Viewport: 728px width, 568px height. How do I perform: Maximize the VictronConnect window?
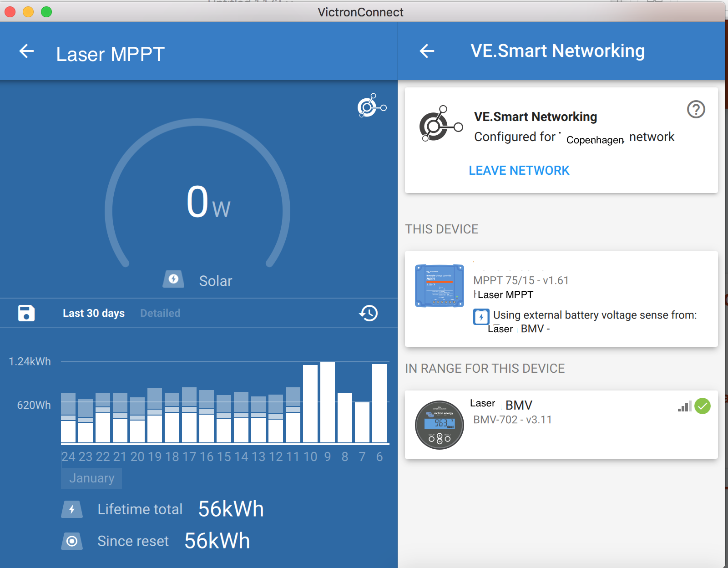46,12
